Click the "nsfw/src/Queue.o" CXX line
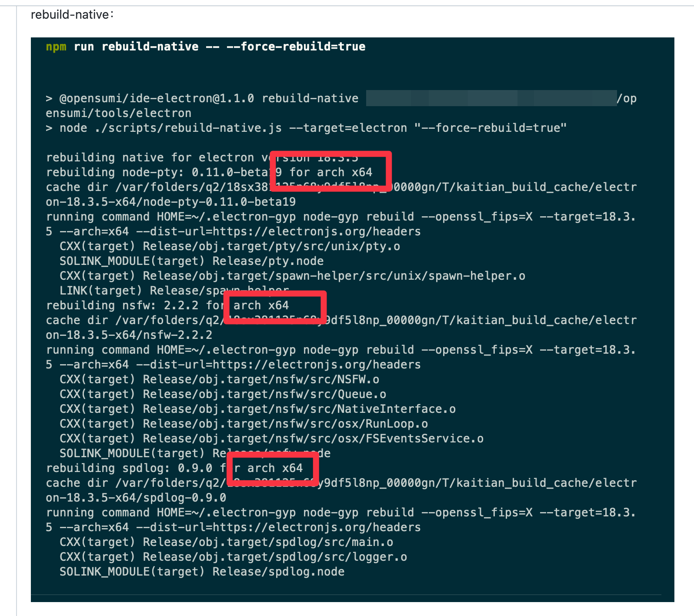Screen dimensions: 694x616 pyautogui.click(x=223, y=394)
